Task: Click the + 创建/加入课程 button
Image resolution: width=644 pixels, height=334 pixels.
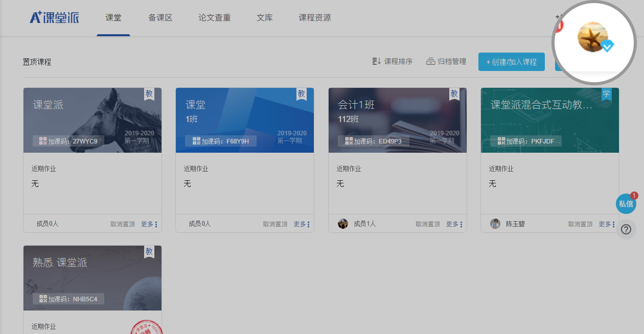Action: coord(512,62)
